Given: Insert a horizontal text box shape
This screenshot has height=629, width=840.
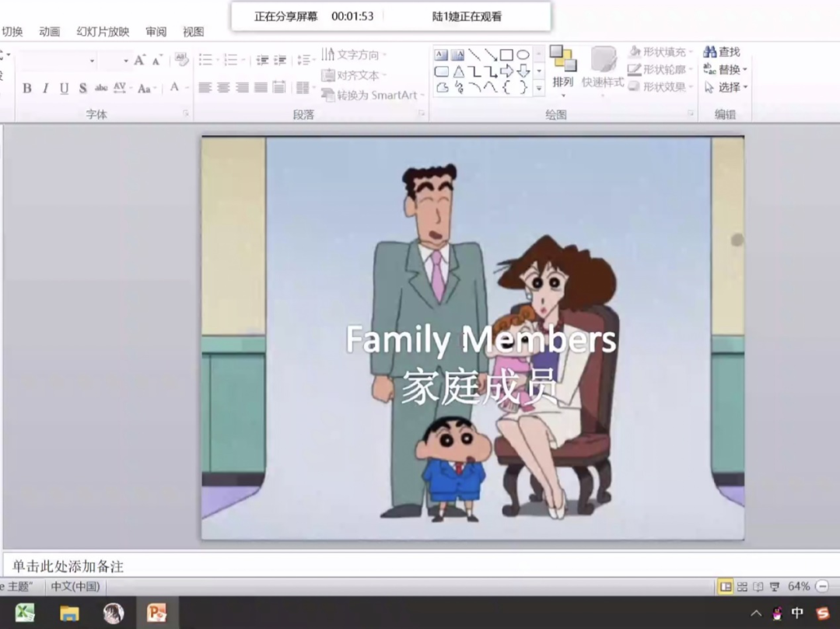Looking at the screenshot, I should pyautogui.click(x=441, y=54).
